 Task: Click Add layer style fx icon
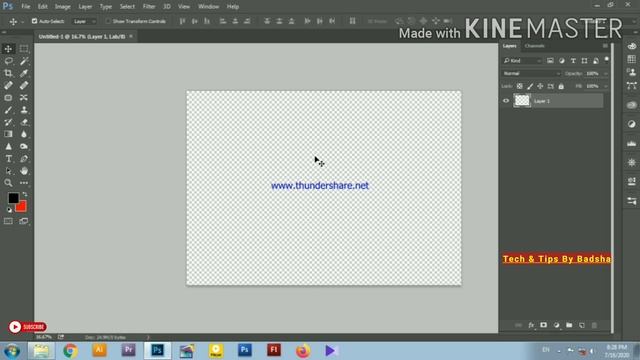coord(531,325)
